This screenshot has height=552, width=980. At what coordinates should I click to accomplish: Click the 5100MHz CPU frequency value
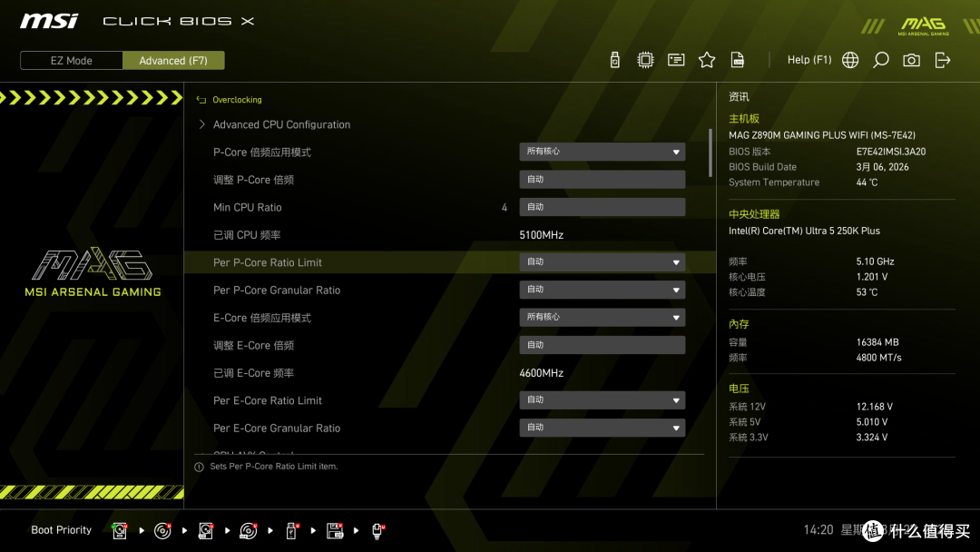541,235
